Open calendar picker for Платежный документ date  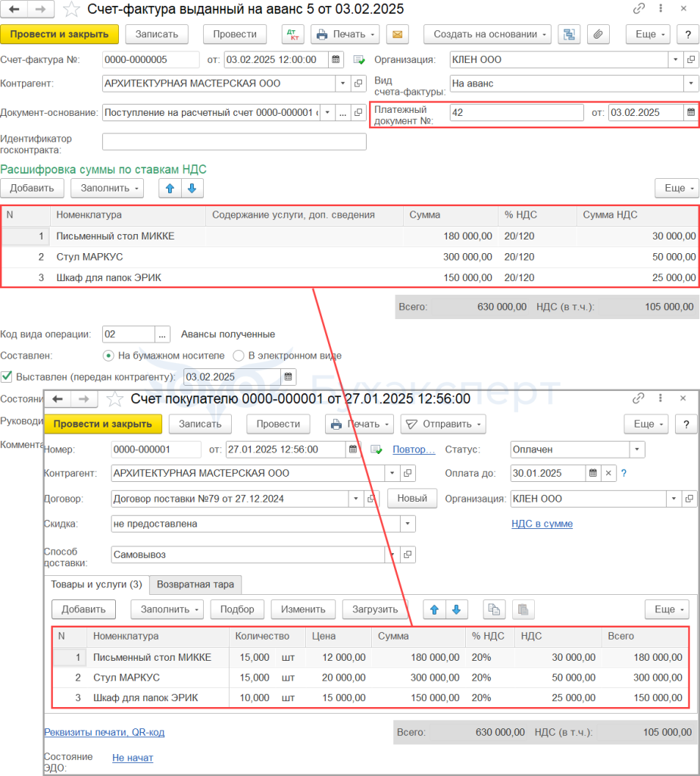point(690,112)
